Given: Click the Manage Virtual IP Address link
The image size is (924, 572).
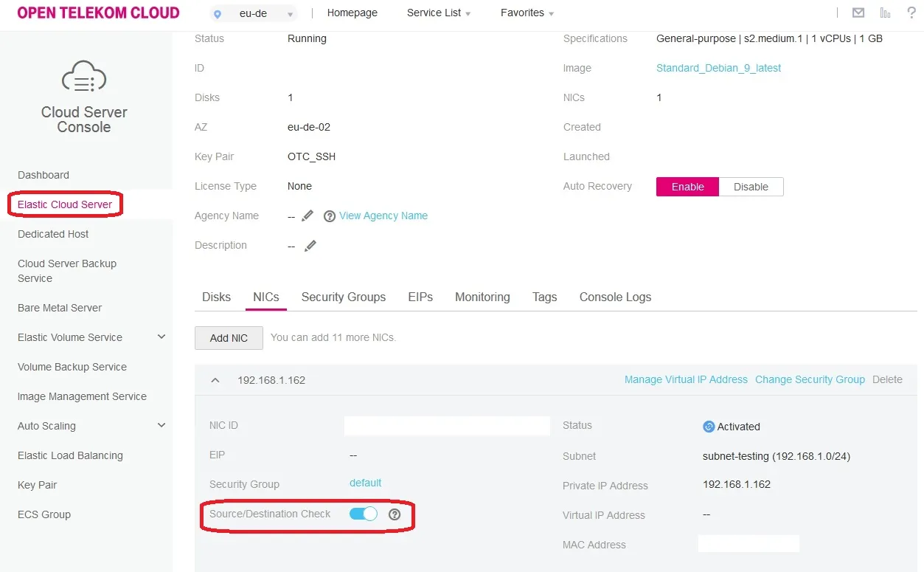Looking at the screenshot, I should [686, 379].
